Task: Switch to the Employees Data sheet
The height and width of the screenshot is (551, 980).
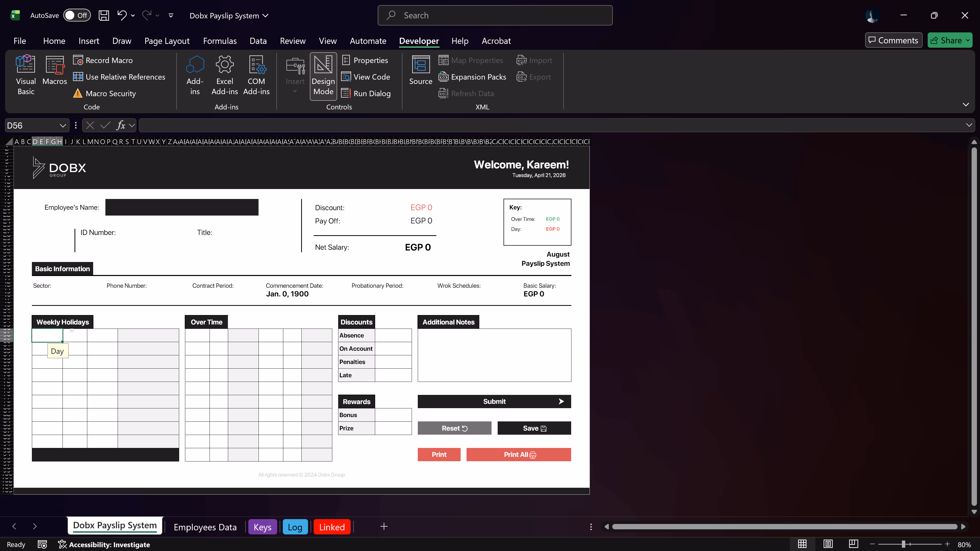Action: pos(205,527)
